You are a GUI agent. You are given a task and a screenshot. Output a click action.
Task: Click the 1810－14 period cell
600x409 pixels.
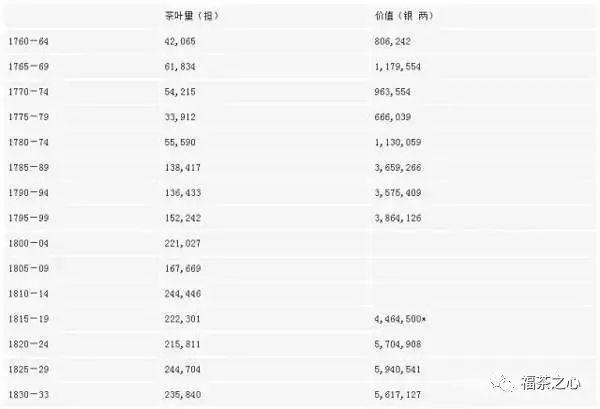[x=29, y=294]
